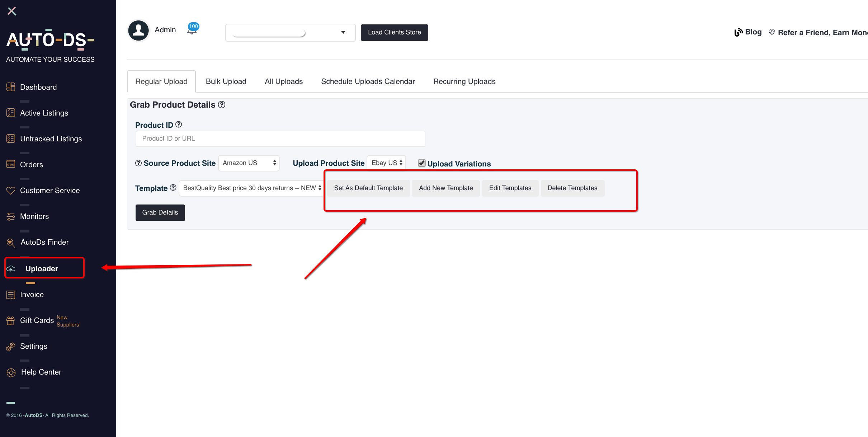
Task: Open Active Listings in the sidebar
Action: point(44,113)
